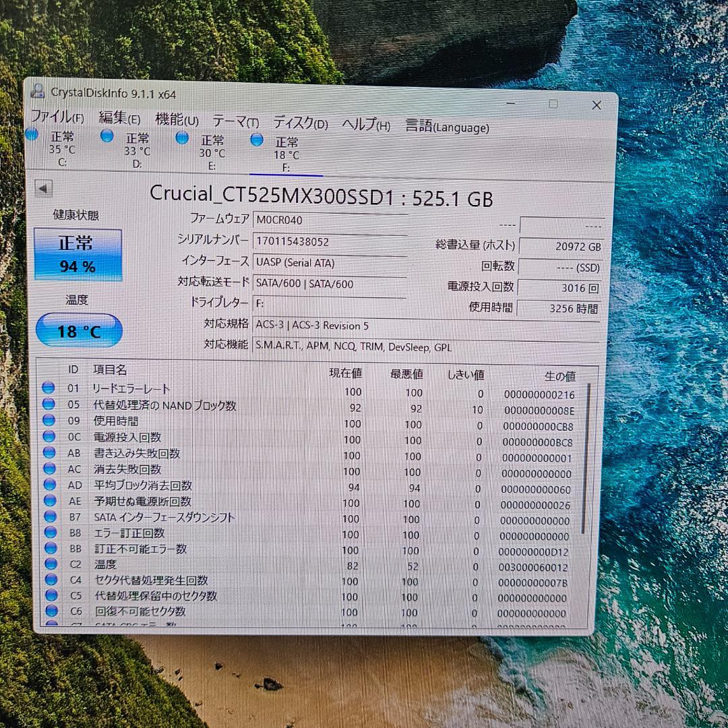Screen dimensions: 728x728
Task: Click raw value 000000000D12 in BB row
Action: tap(533, 552)
